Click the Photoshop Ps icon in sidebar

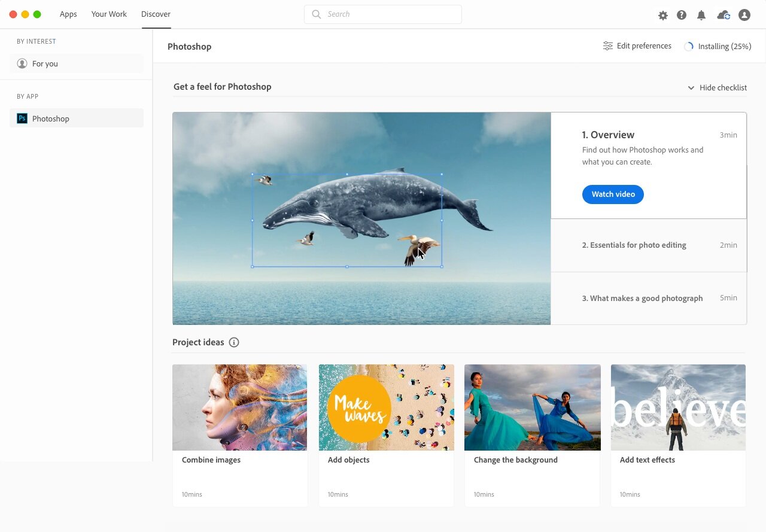click(x=22, y=118)
